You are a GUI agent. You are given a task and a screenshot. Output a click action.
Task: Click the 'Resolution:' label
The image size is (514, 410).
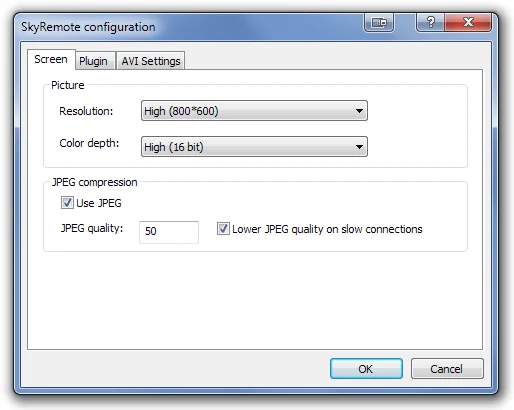[86, 111]
